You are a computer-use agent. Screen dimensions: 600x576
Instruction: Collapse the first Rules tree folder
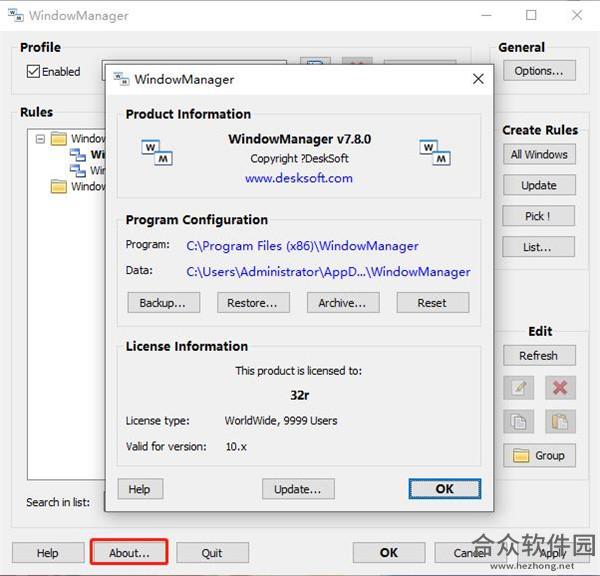pos(40,139)
